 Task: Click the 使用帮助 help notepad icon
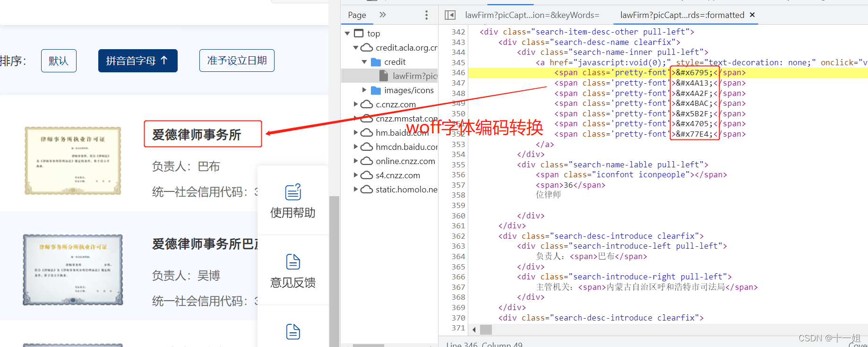coord(293,191)
